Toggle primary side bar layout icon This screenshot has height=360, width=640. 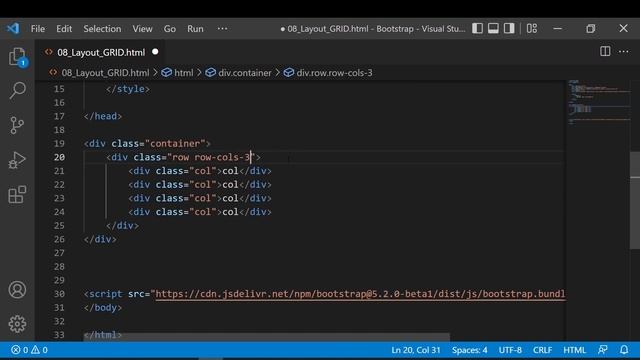coord(478,28)
